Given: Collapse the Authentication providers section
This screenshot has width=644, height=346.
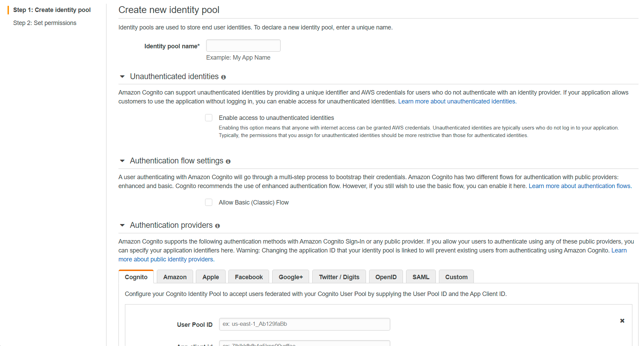Looking at the screenshot, I should tap(122, 225).
